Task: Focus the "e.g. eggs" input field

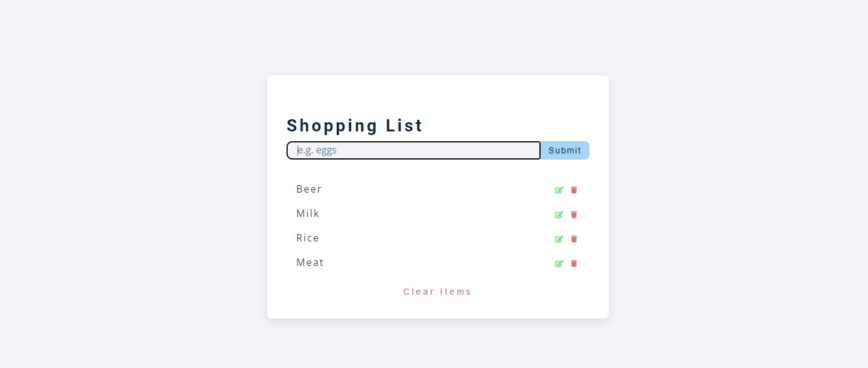Action: [x=414, y=150]
